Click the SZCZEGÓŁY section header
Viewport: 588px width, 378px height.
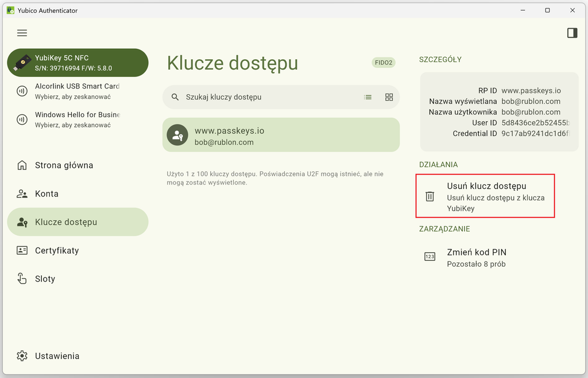(x=440, y=60)
